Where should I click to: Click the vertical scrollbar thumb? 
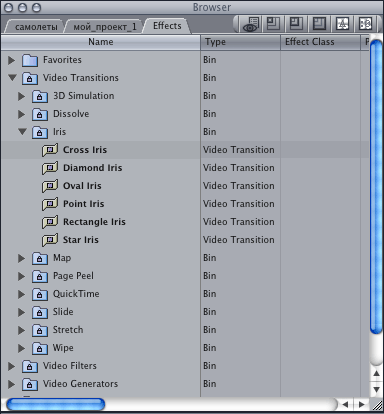click(376, 187)
